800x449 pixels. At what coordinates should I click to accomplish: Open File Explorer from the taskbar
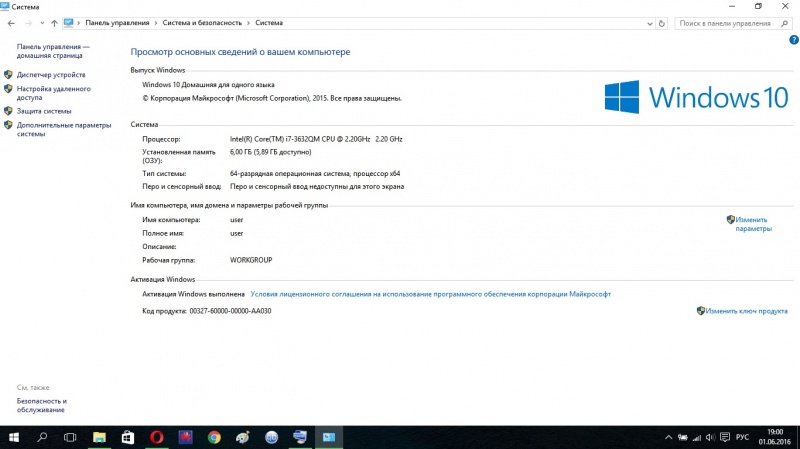[x=99, y=437]
